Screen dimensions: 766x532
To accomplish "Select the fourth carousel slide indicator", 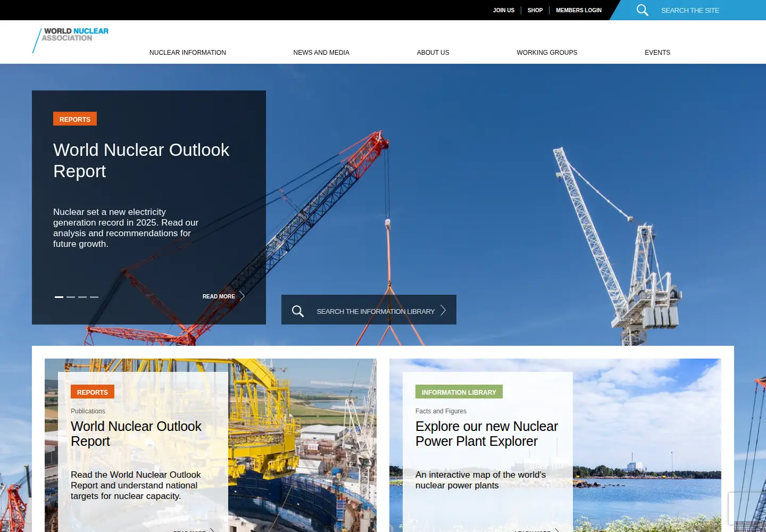I will [94, 297].
